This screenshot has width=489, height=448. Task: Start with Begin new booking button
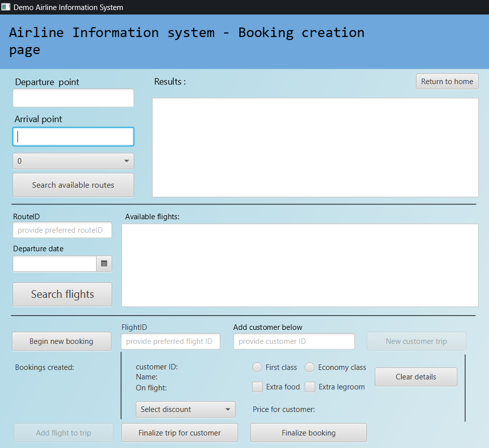point(62,341)
